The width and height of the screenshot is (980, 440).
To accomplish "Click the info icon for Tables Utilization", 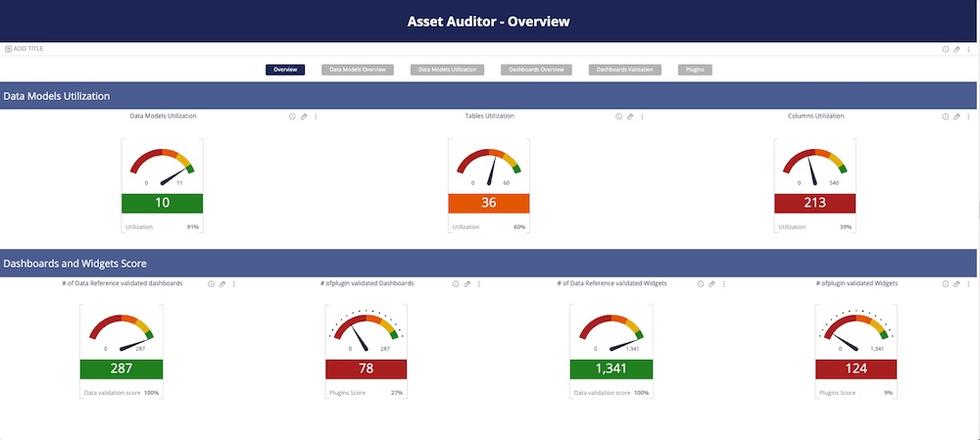I will click(618, 117).
